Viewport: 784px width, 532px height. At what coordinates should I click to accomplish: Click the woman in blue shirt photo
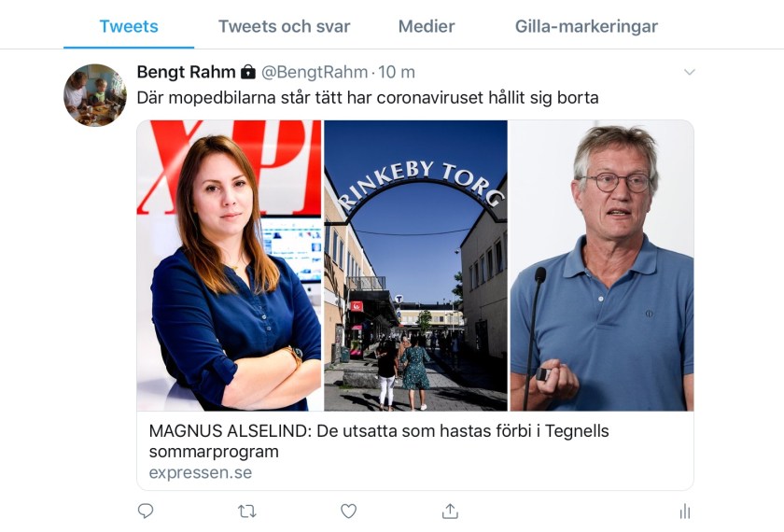click(x=229, y=265)
